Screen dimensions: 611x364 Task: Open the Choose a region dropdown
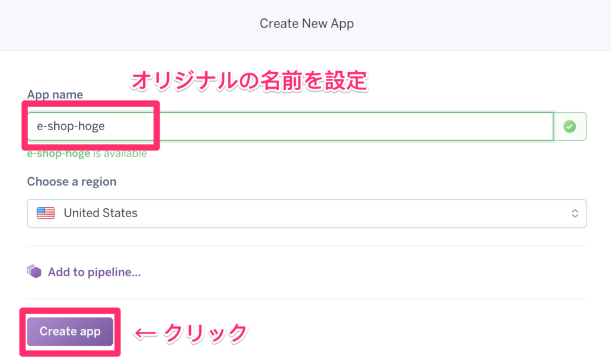(307, 213)
